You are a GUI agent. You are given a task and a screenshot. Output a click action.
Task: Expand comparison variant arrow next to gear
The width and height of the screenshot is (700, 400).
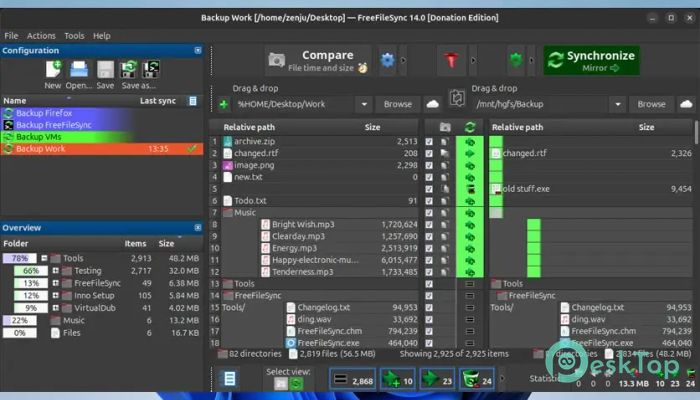[x=403, y=60]
